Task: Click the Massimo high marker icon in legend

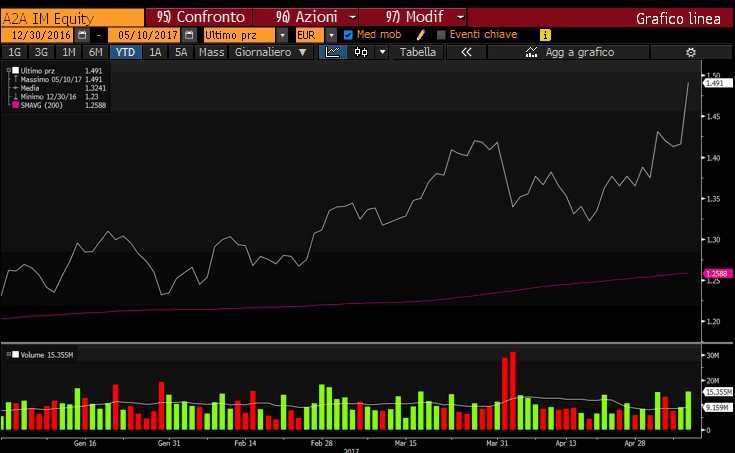Action: [15, 79]
